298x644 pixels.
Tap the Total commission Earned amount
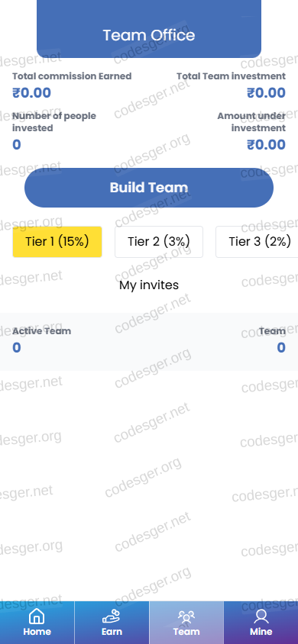(31, 93)
